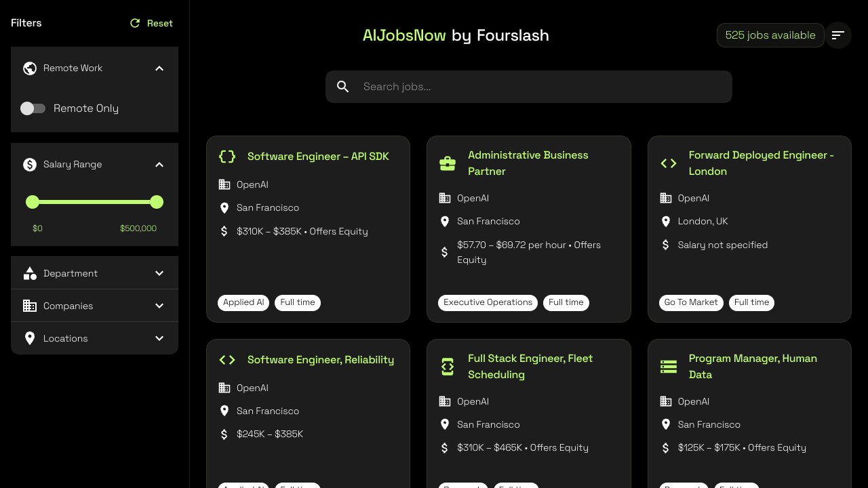Screen dimensions: 868x488
Task: Click the pin icon beside Locations filter
Action: (30, 338)
